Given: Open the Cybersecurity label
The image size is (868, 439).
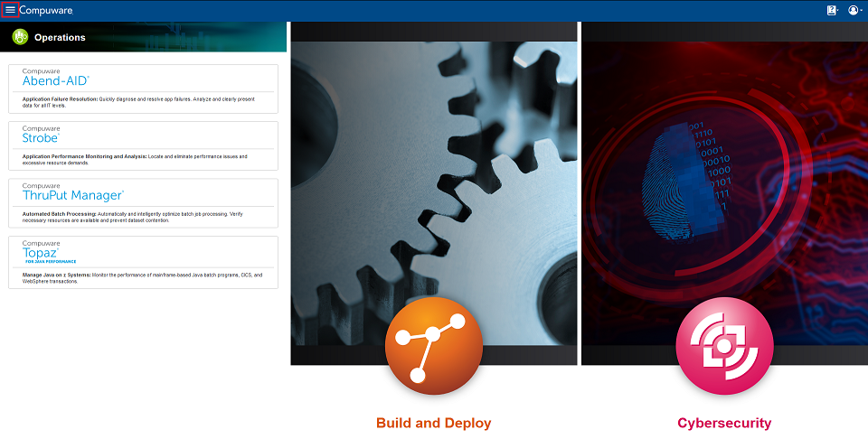Looking at the screenshot, I should [x=724, y=423].
